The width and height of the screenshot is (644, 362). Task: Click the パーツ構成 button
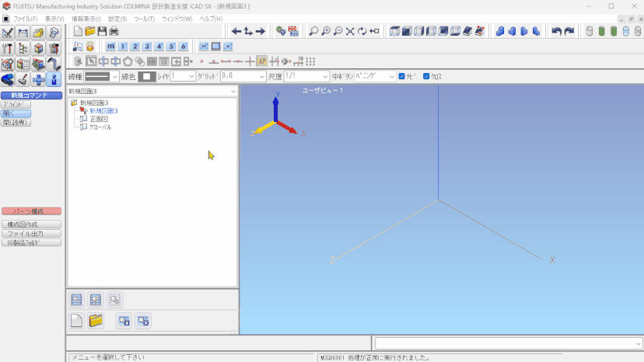pyautogui.click(x=31, y=211)
